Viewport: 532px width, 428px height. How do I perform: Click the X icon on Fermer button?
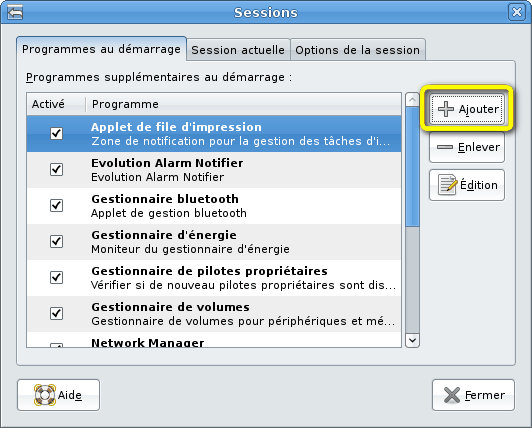coord(452,395)
